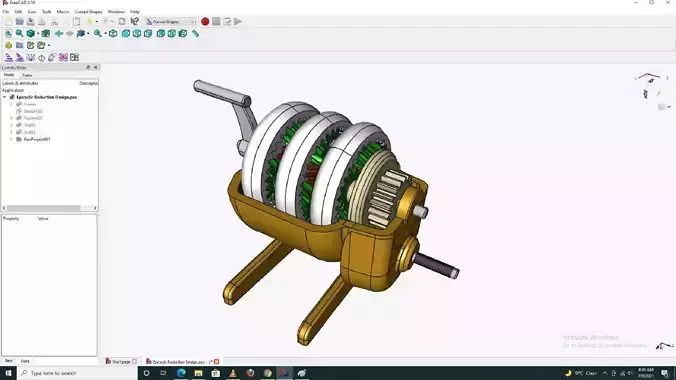Create a new document with the New icon
Viewport: 676px width, 380px height.
click(x=9, y=22)
